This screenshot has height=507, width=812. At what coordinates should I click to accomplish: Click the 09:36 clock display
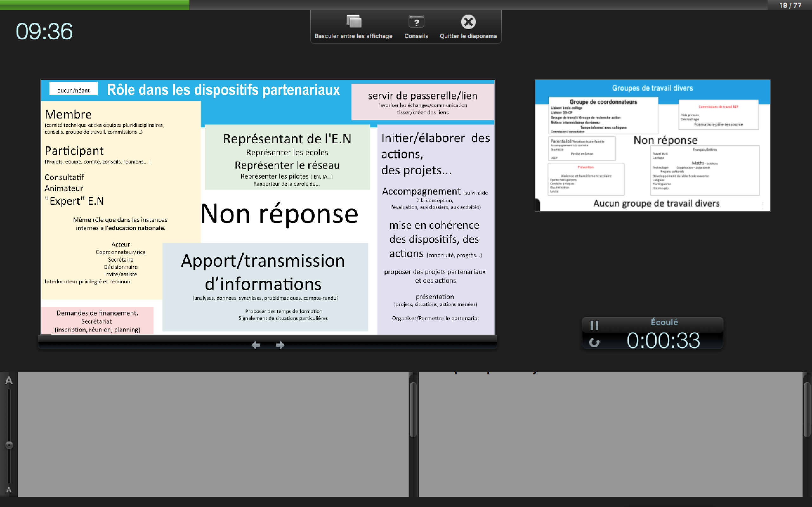pos(44,31)
